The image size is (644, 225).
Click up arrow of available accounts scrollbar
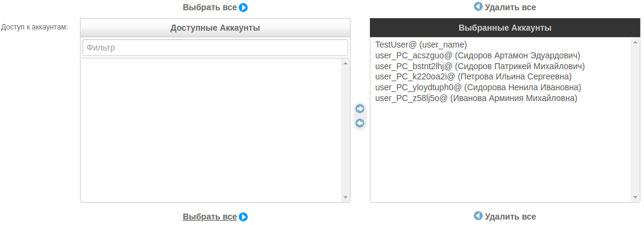click(345, 63)
